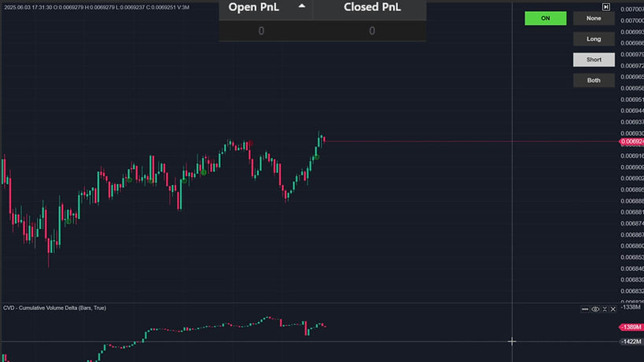Viewport: 644px width, 362px height.
Task: Toggle the green ON switch
Action: click(x=545, y=18)
